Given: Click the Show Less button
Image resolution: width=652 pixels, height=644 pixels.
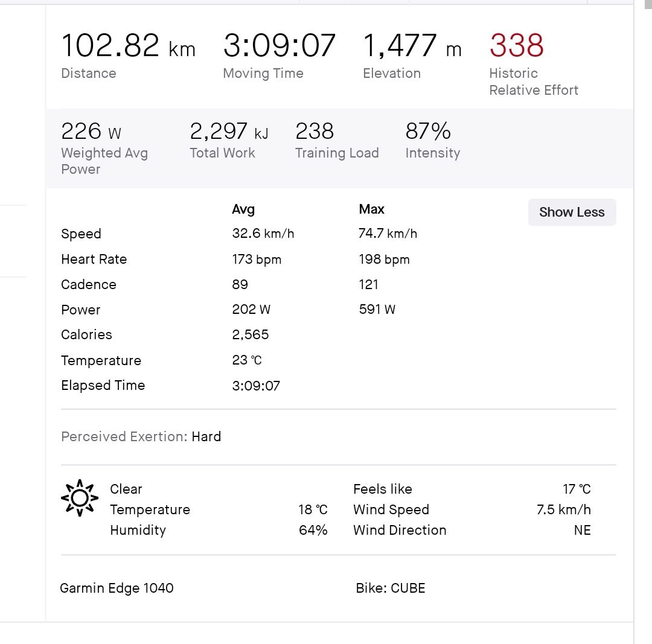Looking at the screenshot, I should coord(571,212).
